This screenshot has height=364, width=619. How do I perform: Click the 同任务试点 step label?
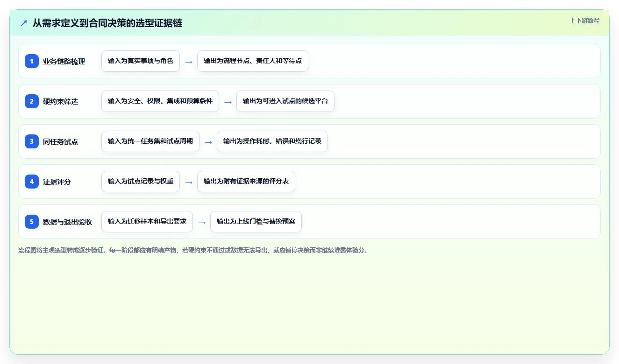click(60, 141)
